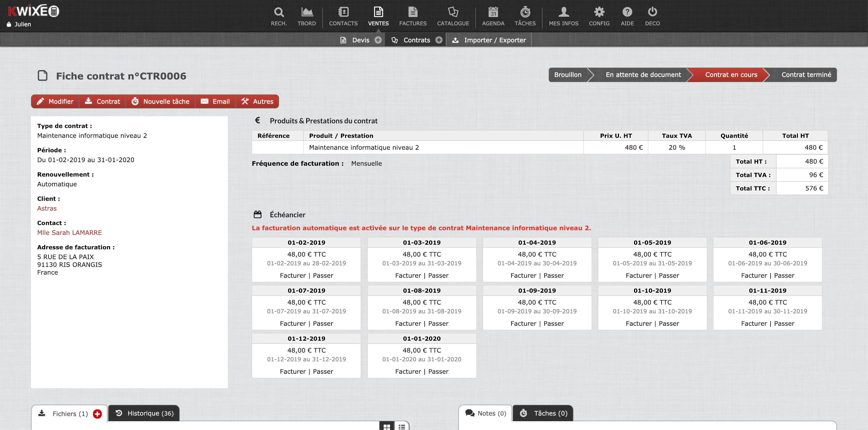Image resolution: width=868 pixels, height=430 pixels.
Task: Open the TÂCHES stopwatch icon
Action: [525, 12]
